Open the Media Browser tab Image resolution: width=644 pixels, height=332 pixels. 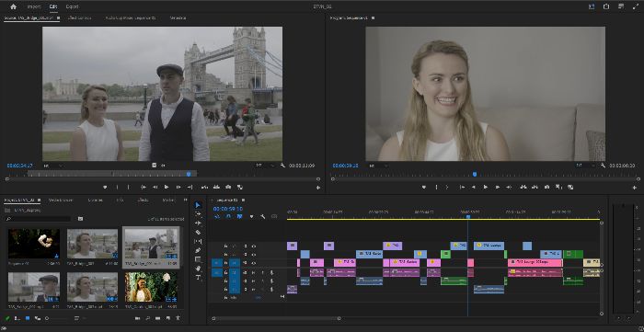61,200
